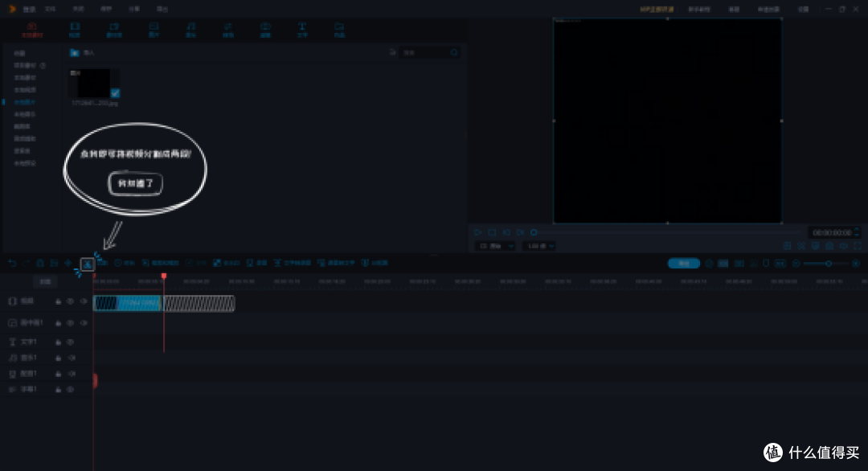This screenshot has height=471, width=868.
Task: Open the film strip video tab
Action: [x=75, y=30]
